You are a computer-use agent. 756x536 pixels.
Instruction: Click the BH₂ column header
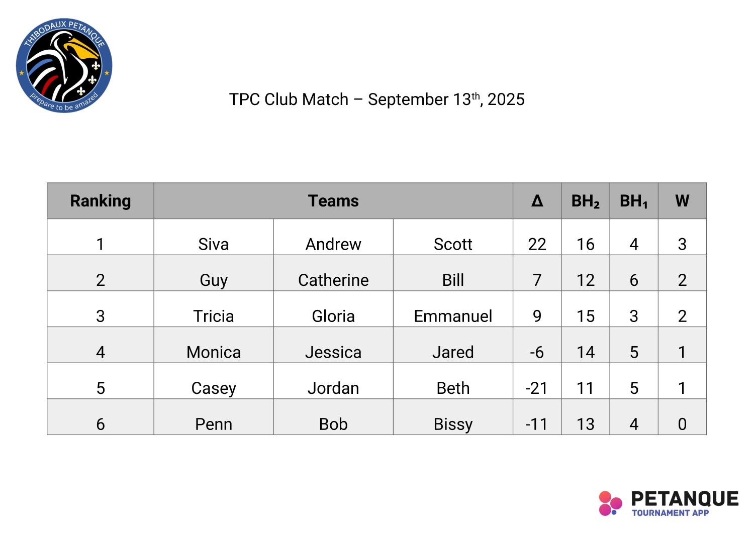click(585, 201)
